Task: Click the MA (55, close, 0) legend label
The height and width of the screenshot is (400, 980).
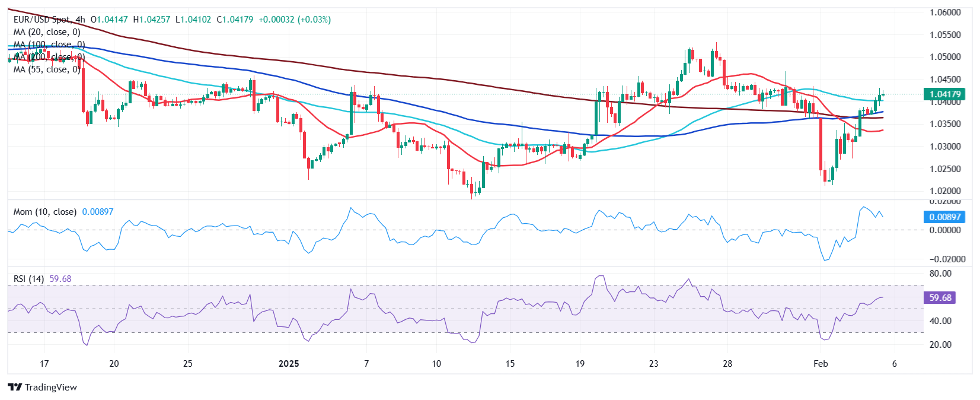Action: 47,69
